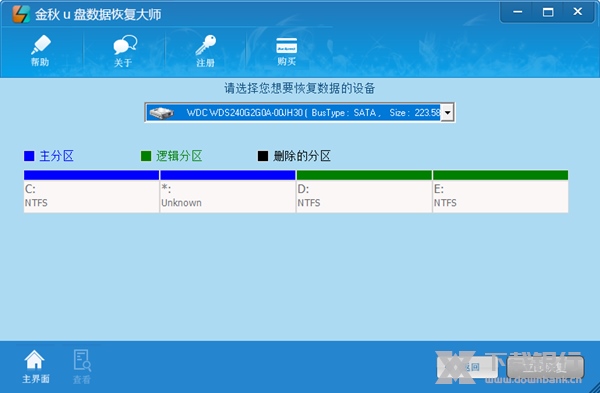Open the 帮助 help tool
This screenshot has height=393, width=600.
pos(40,51)
